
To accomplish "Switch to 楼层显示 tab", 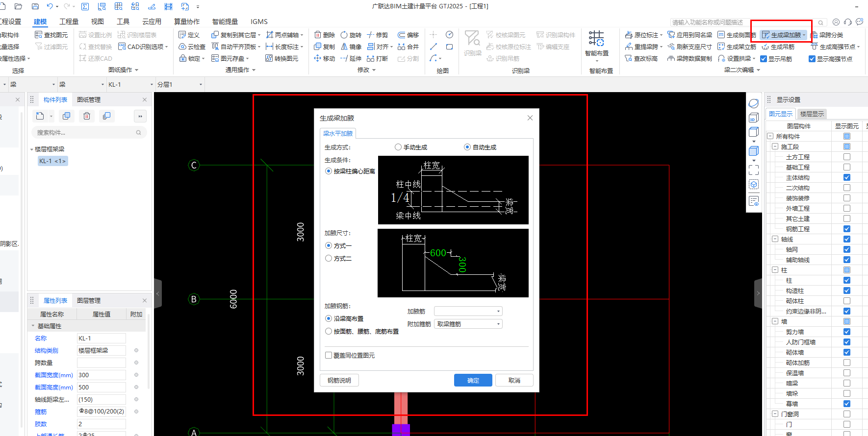I will pyautogui.click(x=812, y=114).
